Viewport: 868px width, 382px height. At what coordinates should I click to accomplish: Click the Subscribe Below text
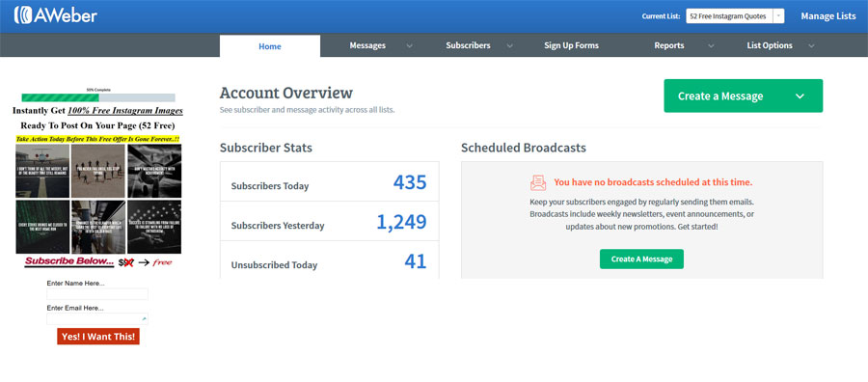coord(69,261)
